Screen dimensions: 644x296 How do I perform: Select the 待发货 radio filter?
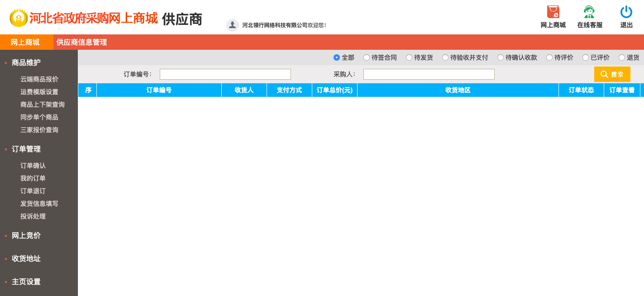pos(409,57)
